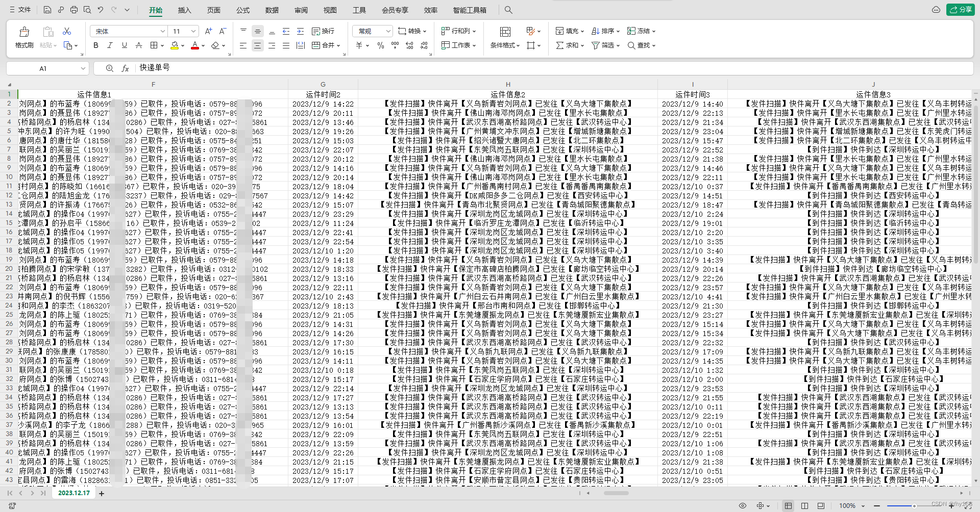Open the font name dropdown 宋体
Image resolution: width=980 pixels, height=512 pixels.
point(163,31)
